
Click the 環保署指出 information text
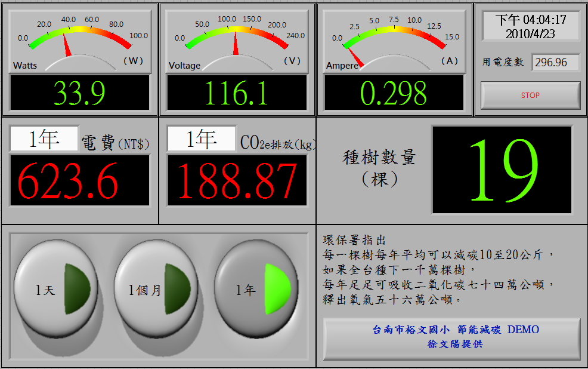(439, 270)
